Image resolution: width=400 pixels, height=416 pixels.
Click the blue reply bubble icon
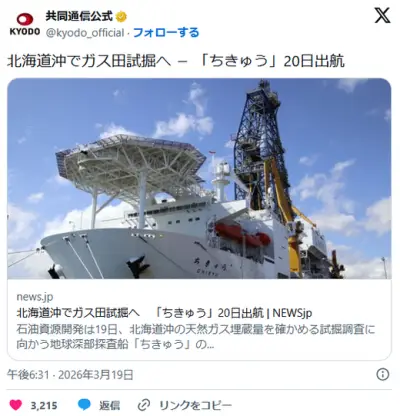click(84, 405)
